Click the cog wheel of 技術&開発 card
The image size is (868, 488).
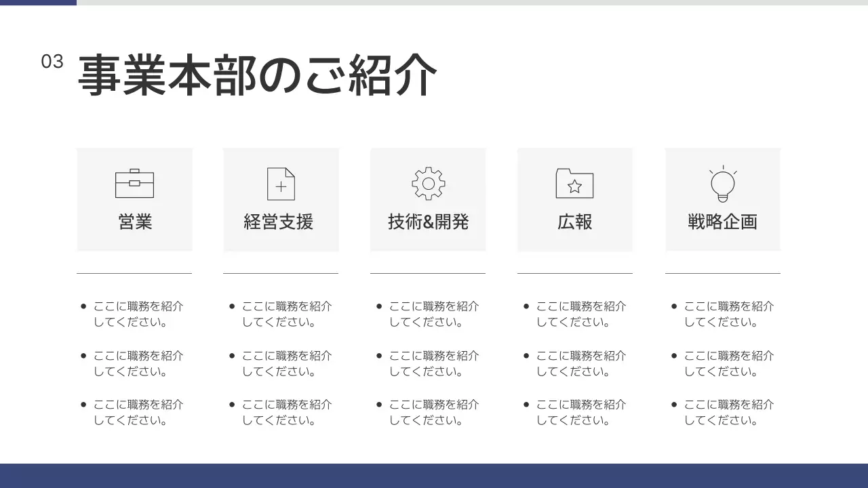428,182
